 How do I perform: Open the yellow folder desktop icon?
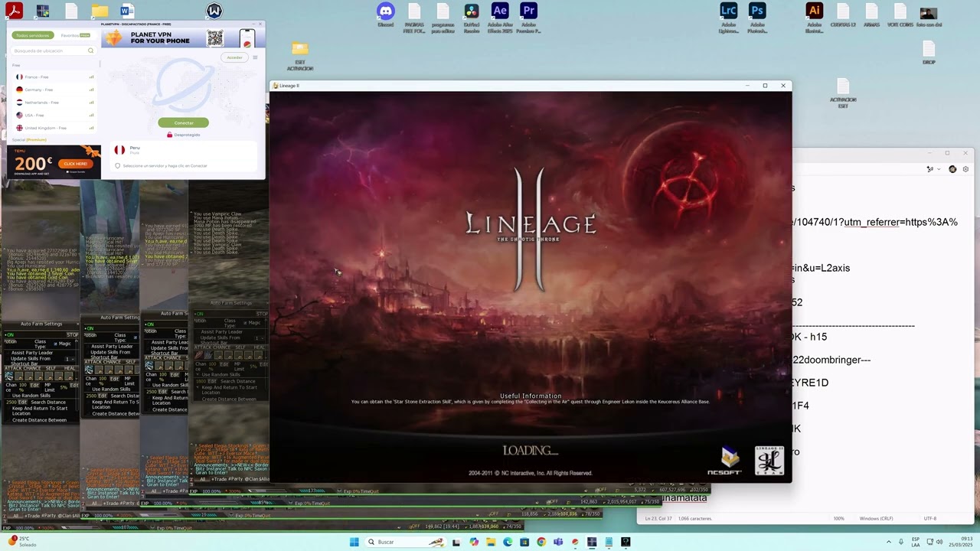100,11
